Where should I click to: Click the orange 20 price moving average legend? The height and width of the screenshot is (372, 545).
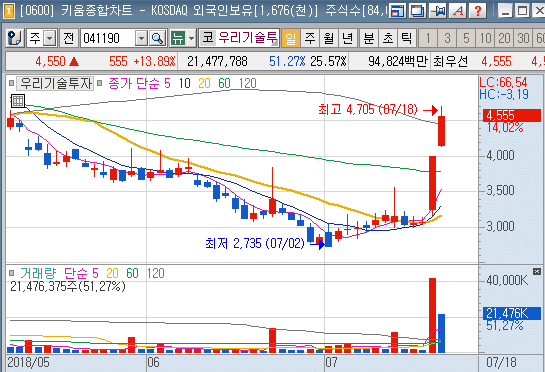click(204, 83)
